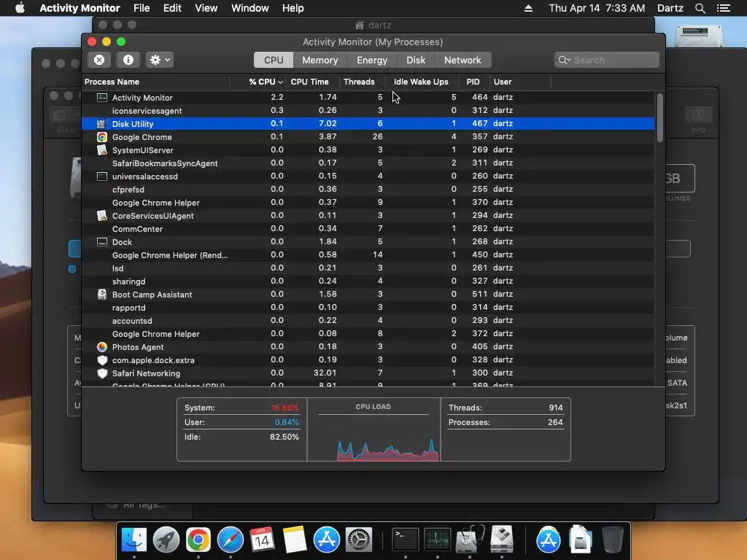Click the Dock process row icon
This screenshot has height=560, width=747.
(102, 242)
